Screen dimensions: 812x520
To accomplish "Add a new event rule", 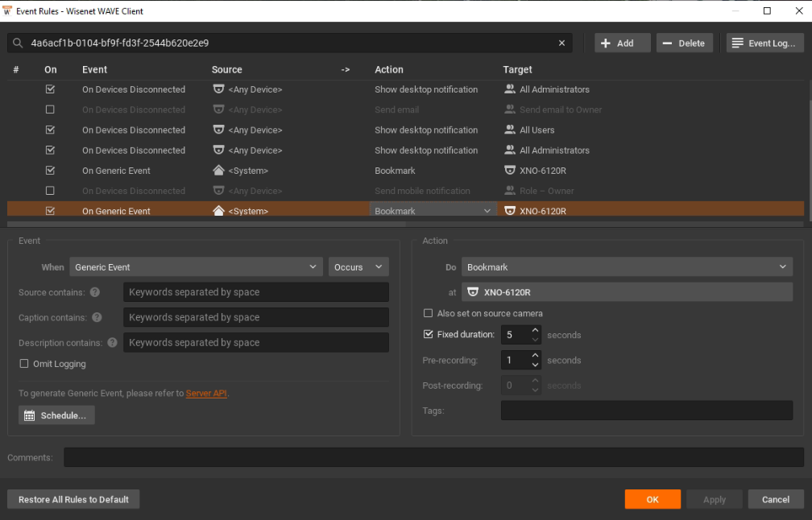I will tap(623, 43).
